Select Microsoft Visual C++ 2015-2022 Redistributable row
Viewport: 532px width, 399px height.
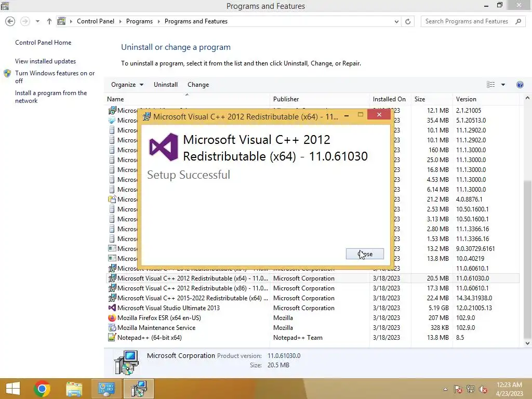pos(312,298)
